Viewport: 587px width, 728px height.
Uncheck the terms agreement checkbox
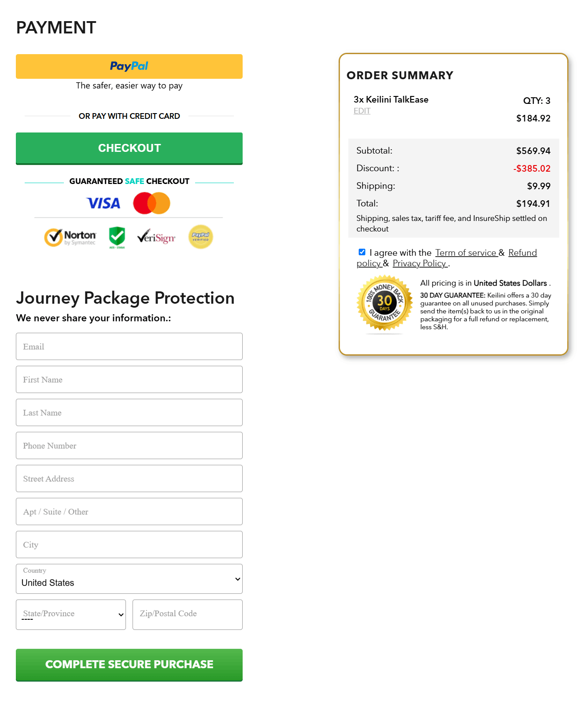tap(362, 252)
